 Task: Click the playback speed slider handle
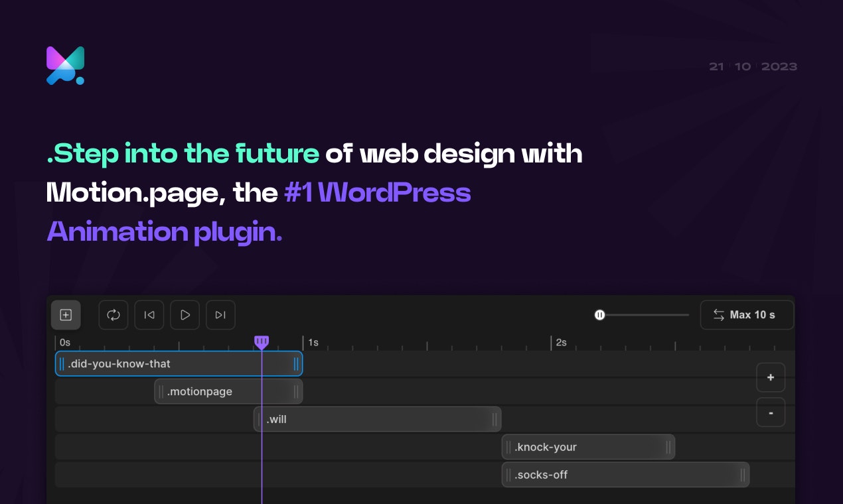pos(600,315)
